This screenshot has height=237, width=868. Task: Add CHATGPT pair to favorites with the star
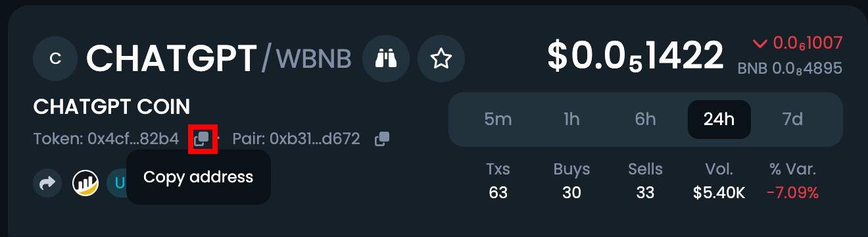coord(441,59)
